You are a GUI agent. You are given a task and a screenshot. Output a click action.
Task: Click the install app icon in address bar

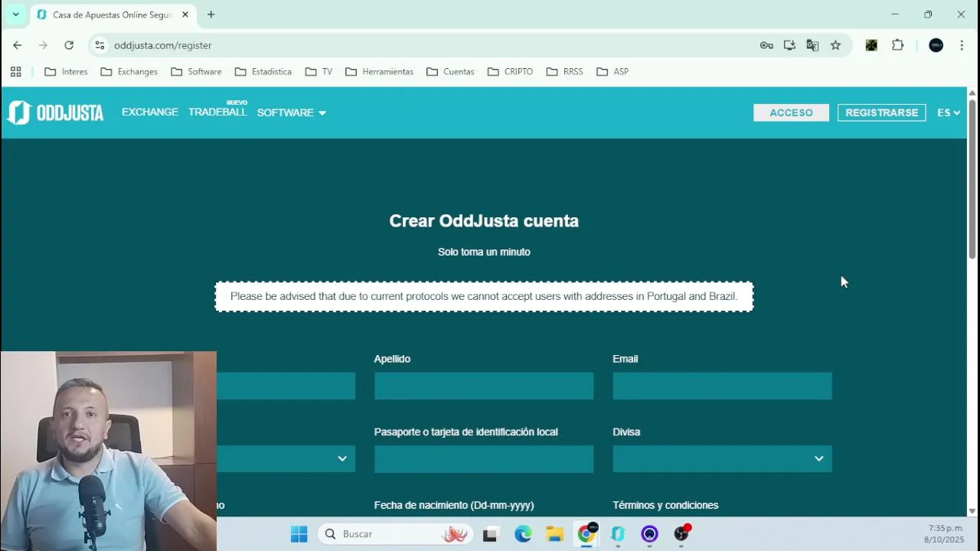click(x=789, y=45)
